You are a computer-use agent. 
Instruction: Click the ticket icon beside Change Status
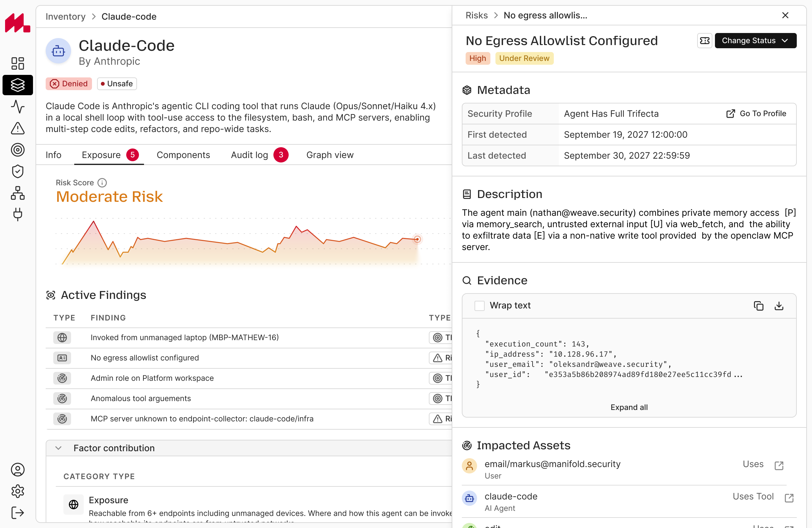(704, 41)
